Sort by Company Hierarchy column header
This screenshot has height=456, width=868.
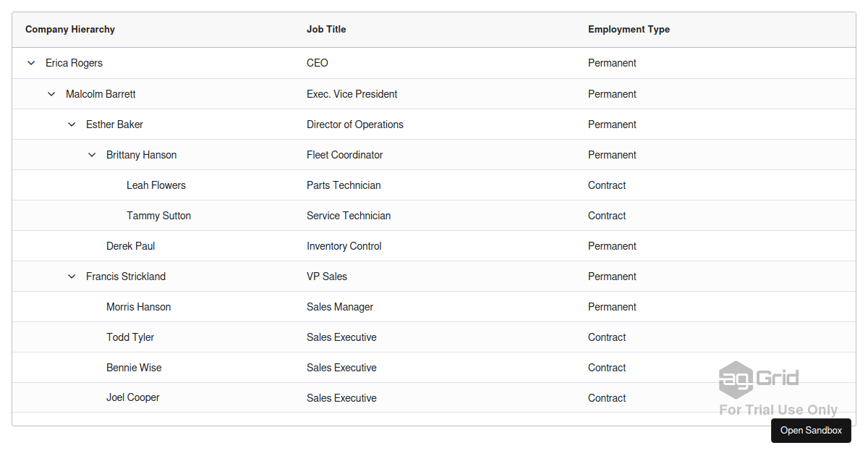(70, 30)
